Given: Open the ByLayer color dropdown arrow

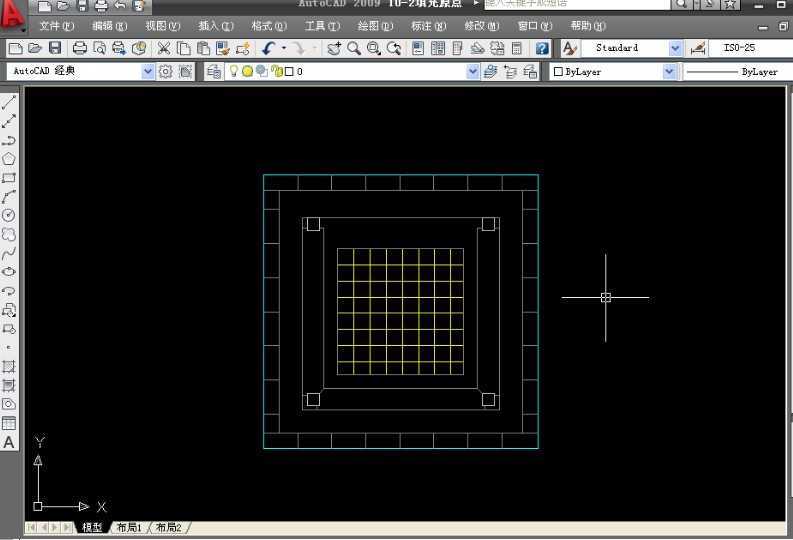Looking at the screenshot, I should pos(669,72).
